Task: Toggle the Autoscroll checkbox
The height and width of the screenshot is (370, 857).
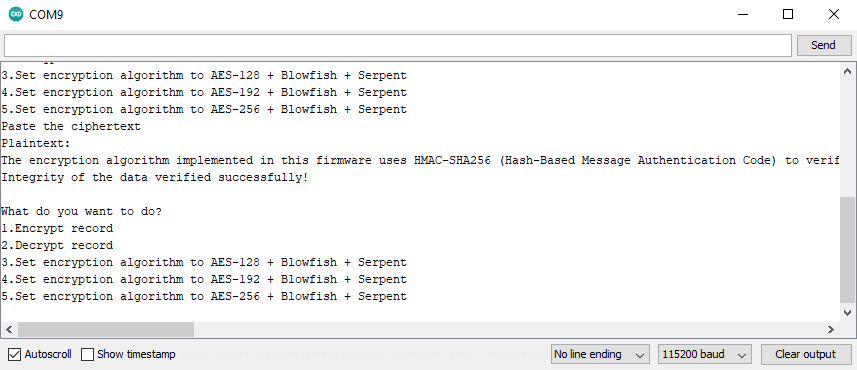Action: click(x=15, y=354)
